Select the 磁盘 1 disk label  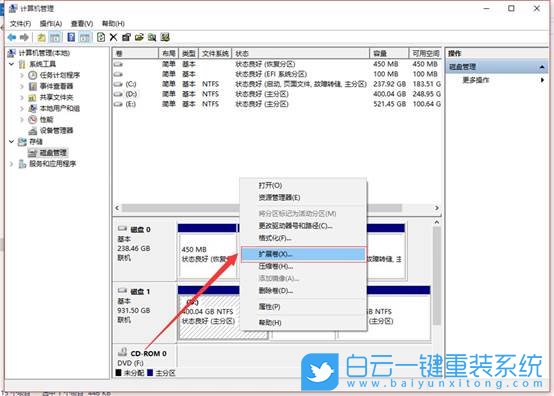[140, 291]
